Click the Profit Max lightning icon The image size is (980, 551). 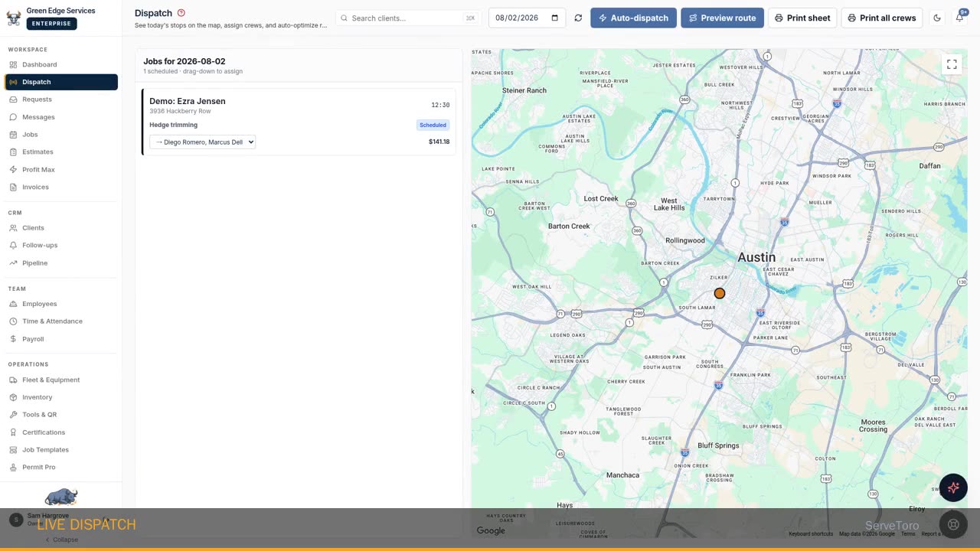[14, 169]
